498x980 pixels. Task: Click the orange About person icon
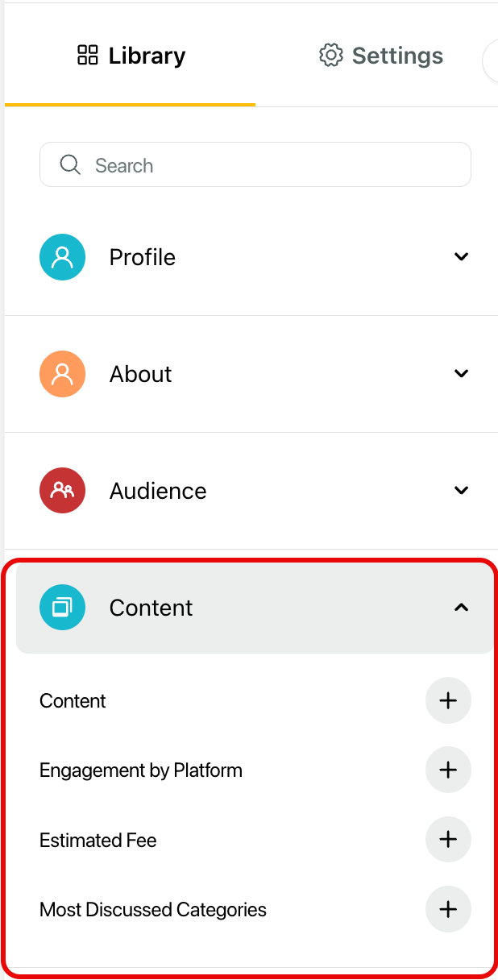pos(62,374)
